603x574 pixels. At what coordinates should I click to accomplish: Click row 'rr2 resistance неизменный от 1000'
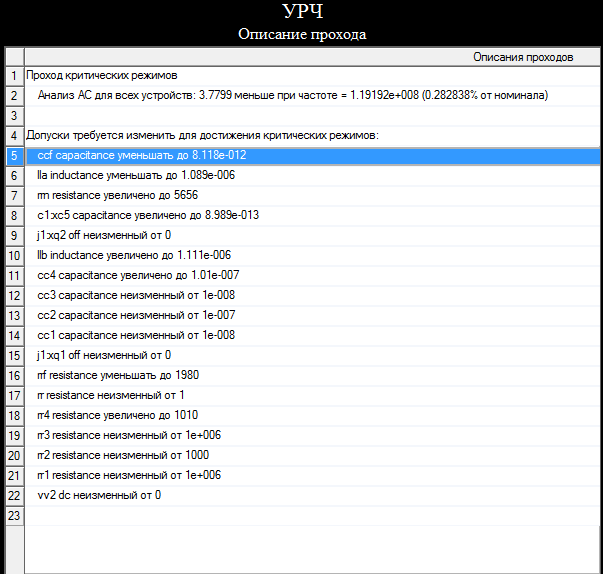312,455
